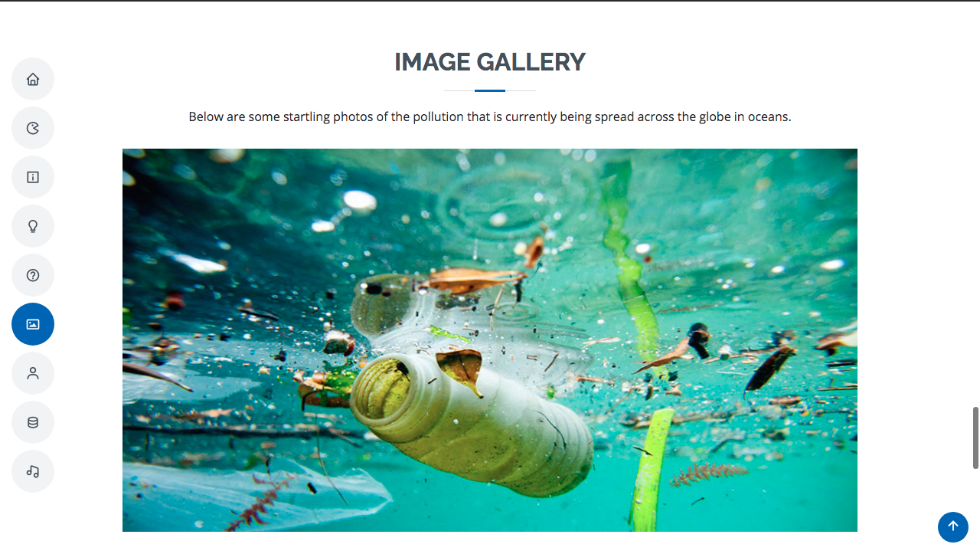Click the blue back-to-top arrow button
The height and width of the screenshot is (554, 980).
tap(953, 527)
